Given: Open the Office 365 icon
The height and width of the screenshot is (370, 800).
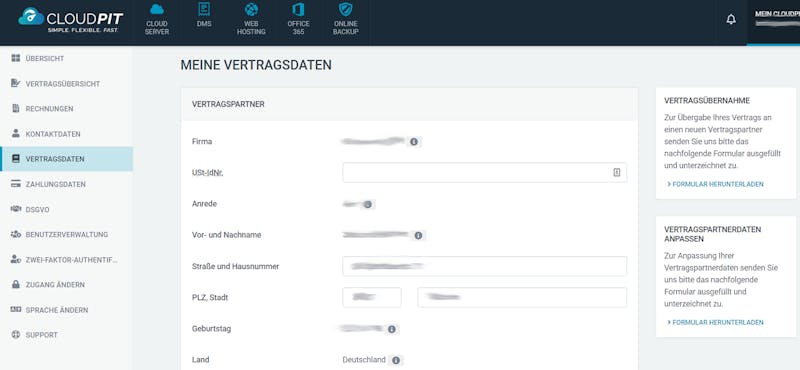Looking at the screenshot, I should (298, 9).
